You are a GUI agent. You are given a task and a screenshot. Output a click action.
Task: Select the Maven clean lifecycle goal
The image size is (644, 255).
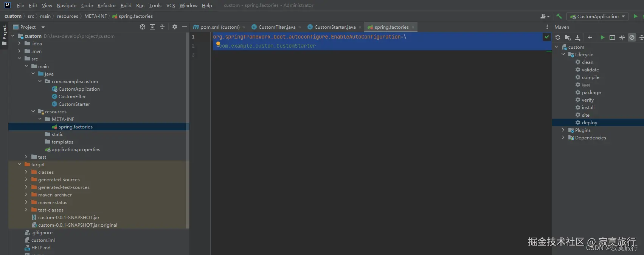[x=587, y=62]
